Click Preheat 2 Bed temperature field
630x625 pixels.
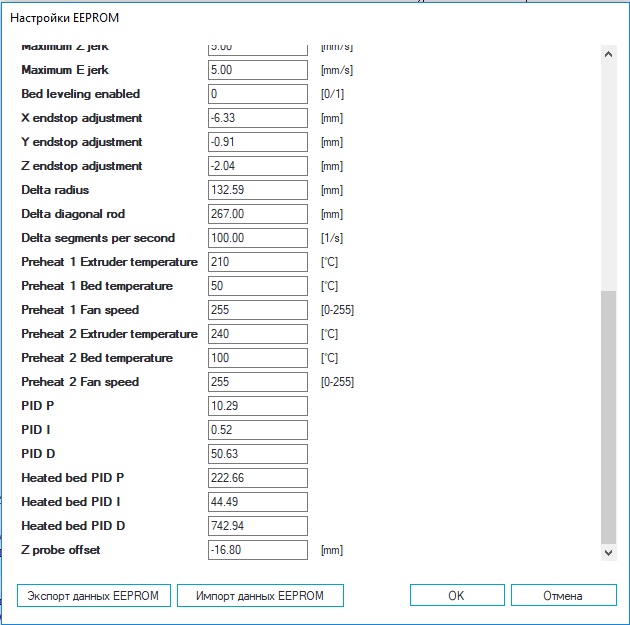click(x=258, y=358)
